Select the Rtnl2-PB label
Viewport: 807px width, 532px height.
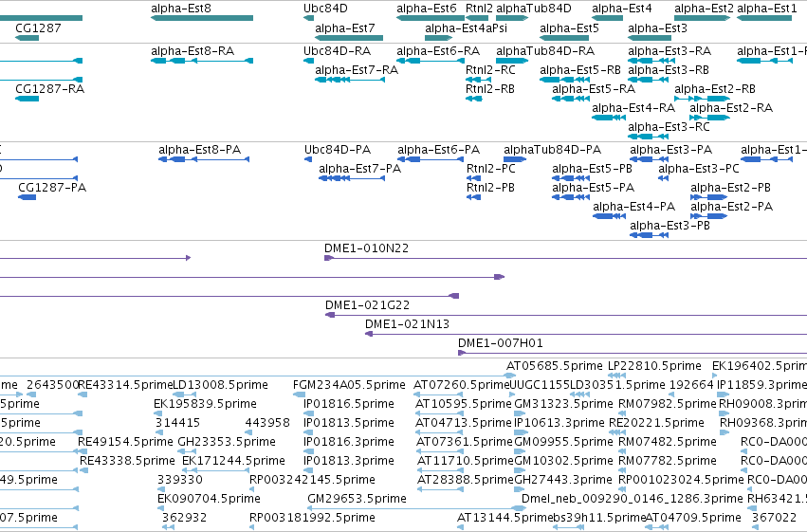coord(490,188)
